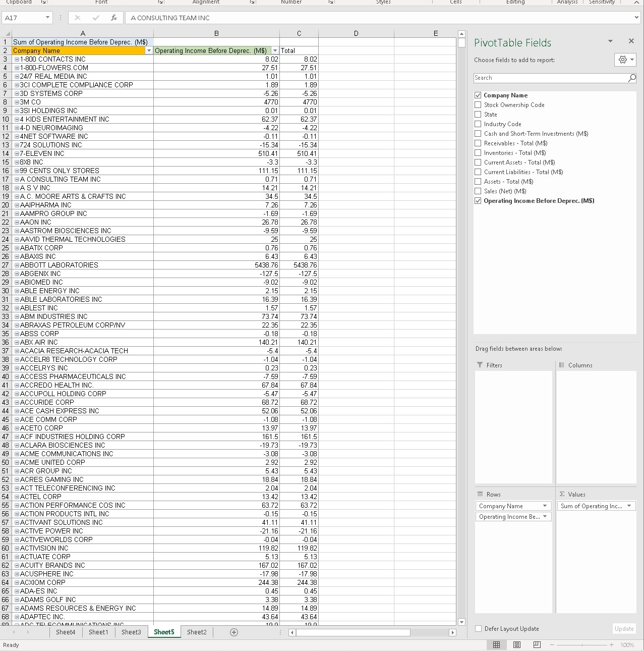Collapse the 1-800 CONTACTS INC group

(17, 59)
